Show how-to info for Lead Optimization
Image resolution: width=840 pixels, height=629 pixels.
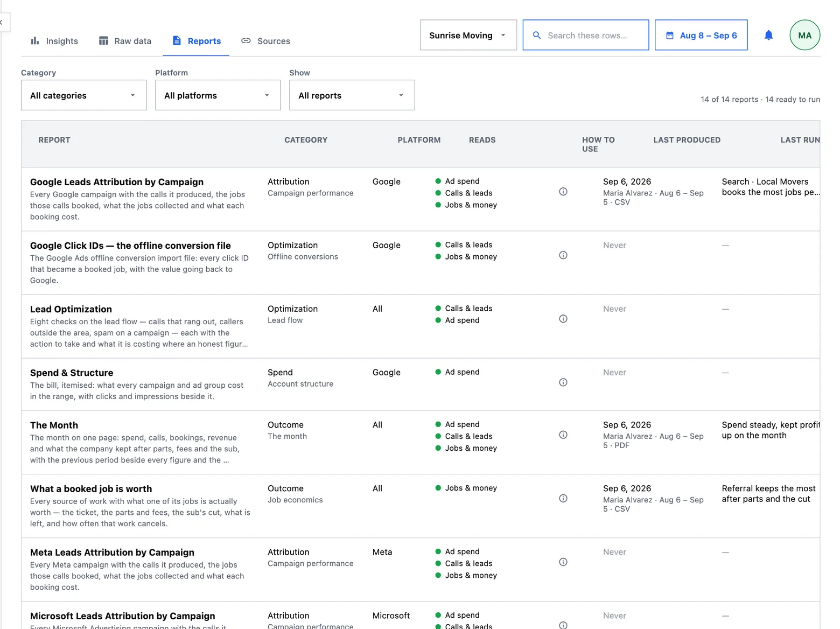[x=563, y=319]
